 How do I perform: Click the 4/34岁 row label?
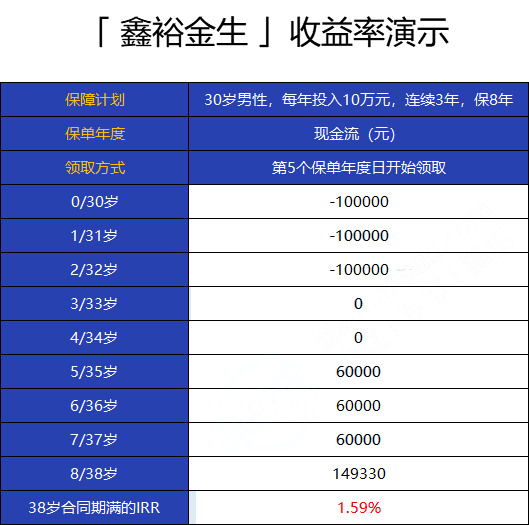[94, 338]
